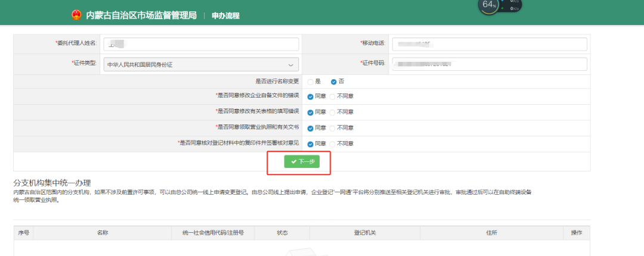Focus the 委托代理人姓名 input field

pyautogui.click(x=202, y=44)
